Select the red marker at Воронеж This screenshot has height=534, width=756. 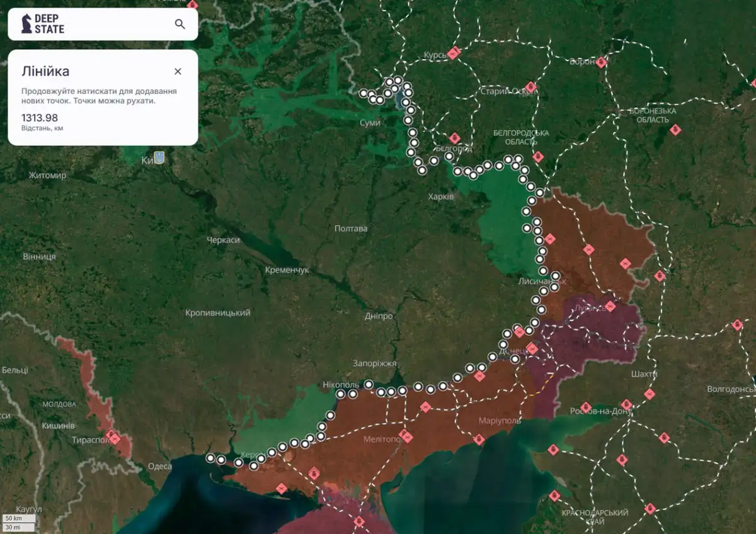point(602,62)
